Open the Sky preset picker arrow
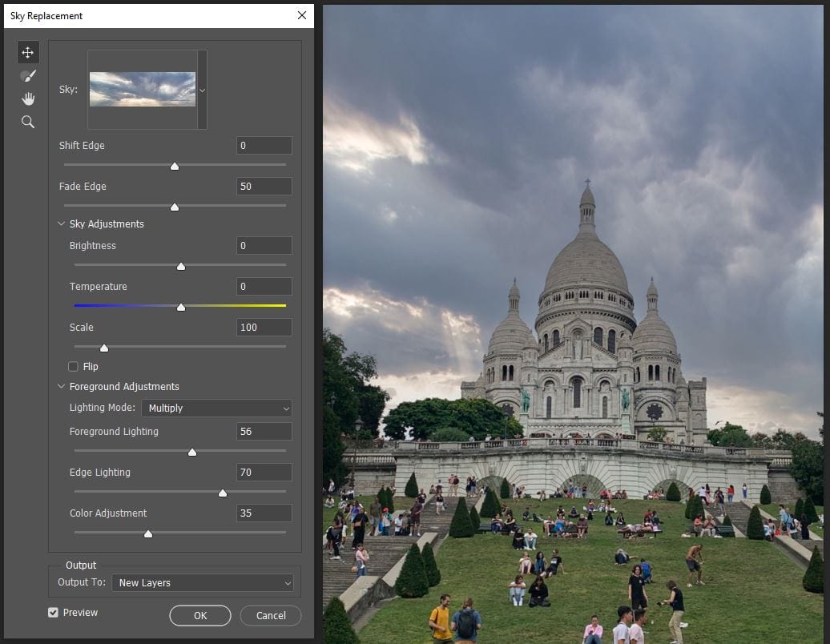Image resolution: width=830 pixels, height=644 pixels. point(202,90)
